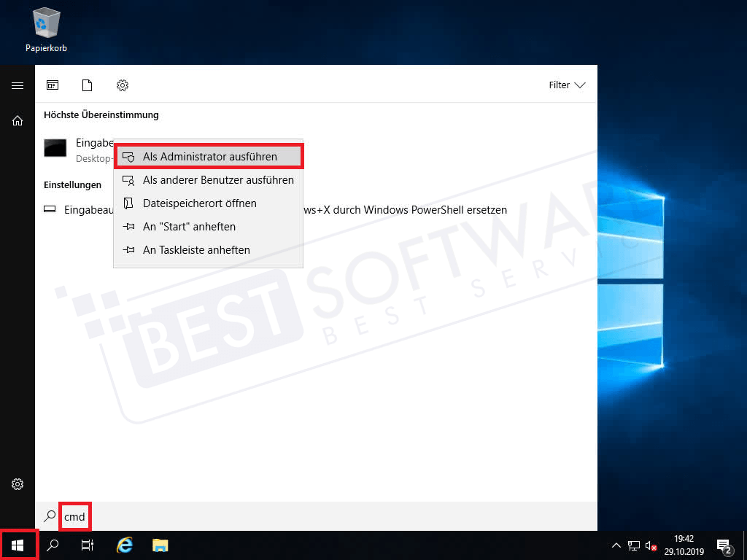Open the Eingabeaufforderung app thumbnail

(x=55, y=148)
